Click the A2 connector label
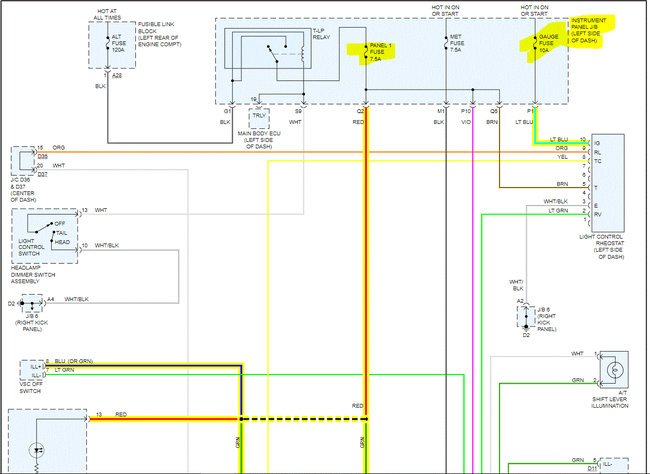 (x=520, y=301)
